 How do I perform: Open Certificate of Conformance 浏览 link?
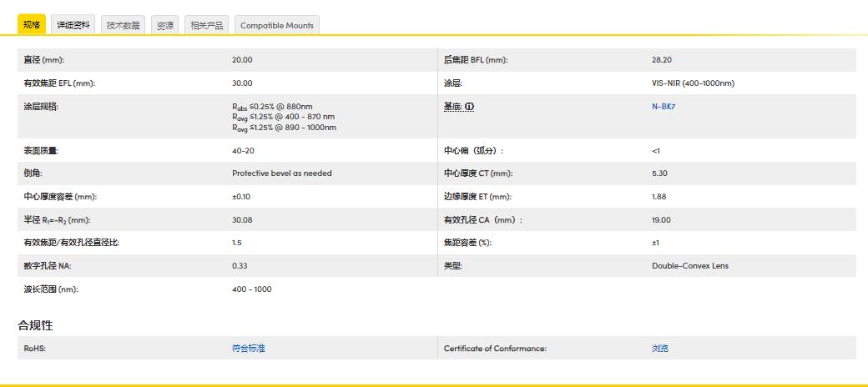pos(660,349)
